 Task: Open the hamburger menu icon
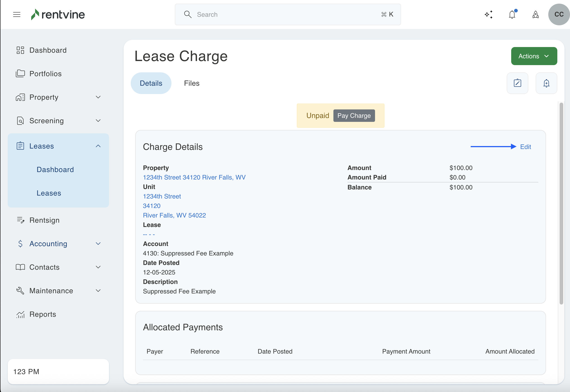coord(17,14)
